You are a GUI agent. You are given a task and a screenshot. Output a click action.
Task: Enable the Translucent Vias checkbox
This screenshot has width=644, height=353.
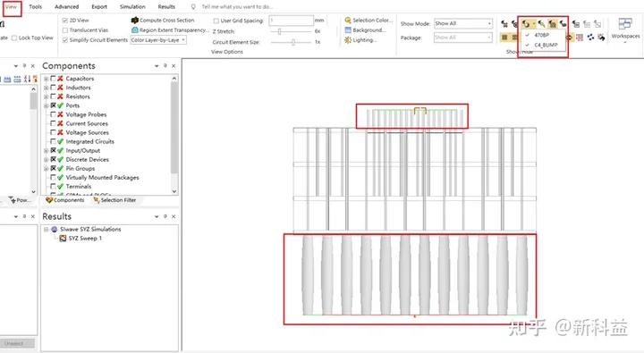(65, 30)
